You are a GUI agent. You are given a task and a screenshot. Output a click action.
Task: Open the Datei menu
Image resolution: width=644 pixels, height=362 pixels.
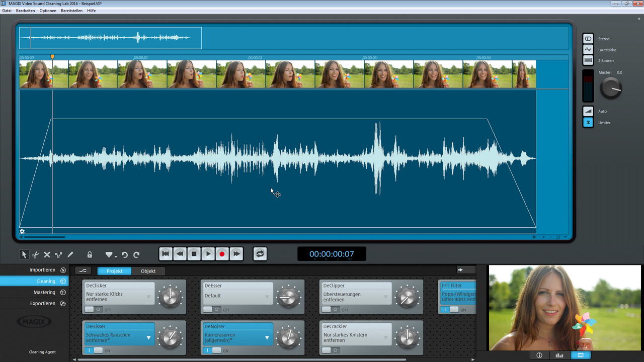click(x=7, y=11)
